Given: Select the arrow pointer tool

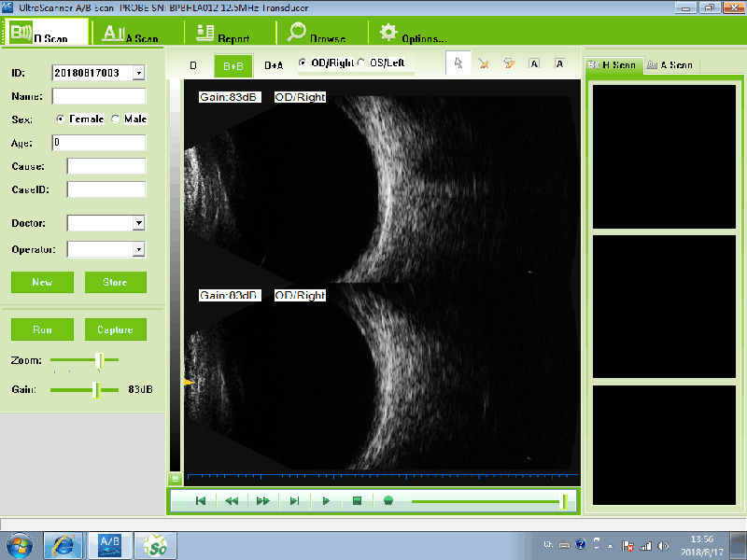Looking at the screenshot, I should [x=458, y=64].
